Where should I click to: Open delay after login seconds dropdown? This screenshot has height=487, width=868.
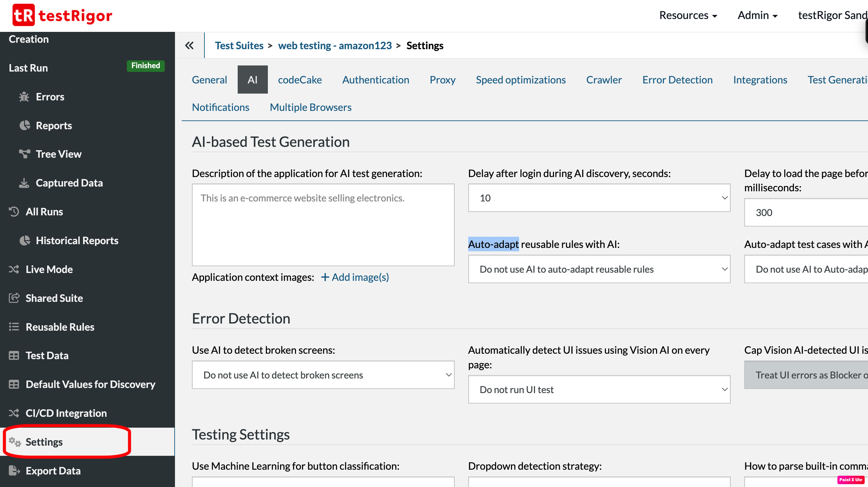pos(599,198)
